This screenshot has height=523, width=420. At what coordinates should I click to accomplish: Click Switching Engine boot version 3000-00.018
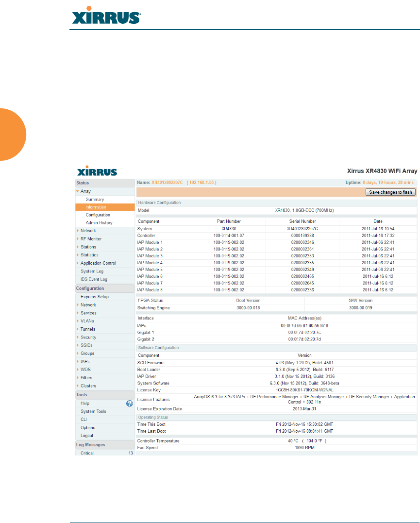point(248,308)
